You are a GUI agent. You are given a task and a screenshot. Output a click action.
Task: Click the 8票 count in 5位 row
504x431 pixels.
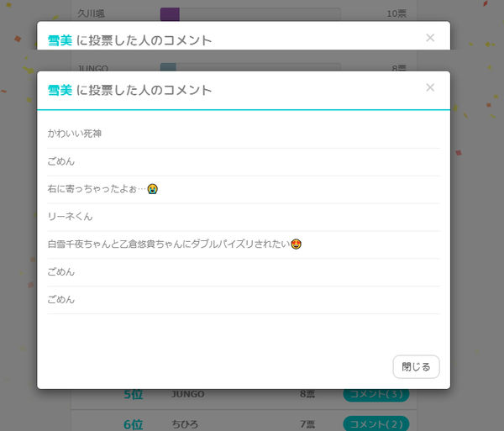(x=307, y=394)
